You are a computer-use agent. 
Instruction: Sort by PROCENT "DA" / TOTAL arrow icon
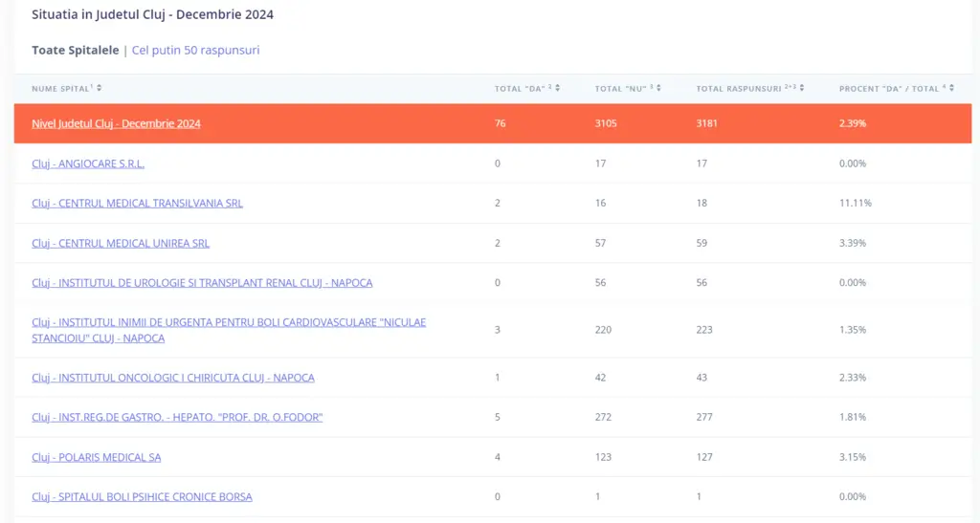pos(952,88)
